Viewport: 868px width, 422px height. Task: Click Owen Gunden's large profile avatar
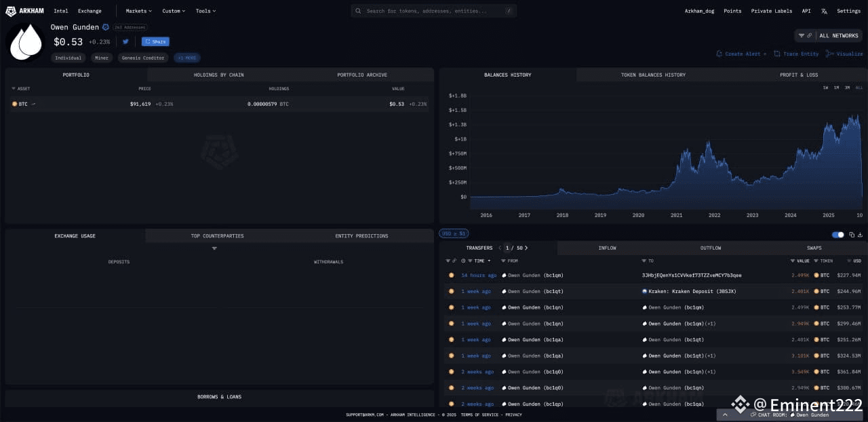tap(25, 41)
